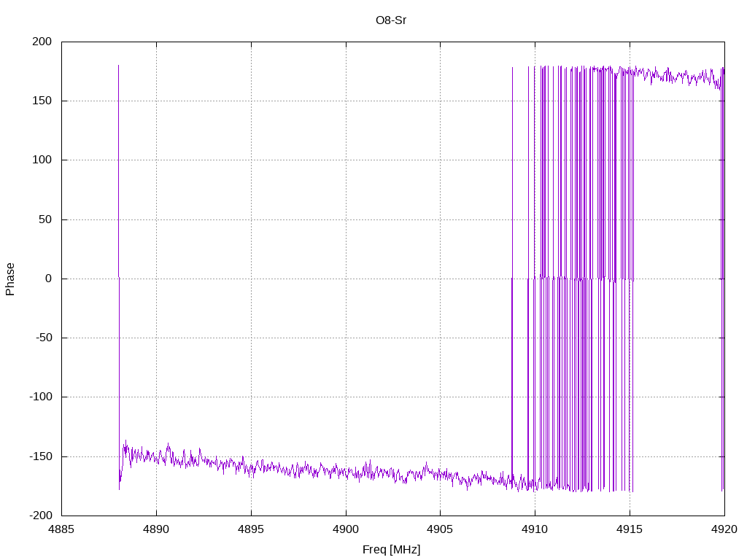Click x-axis tick label 4915

tap(630, 529)
